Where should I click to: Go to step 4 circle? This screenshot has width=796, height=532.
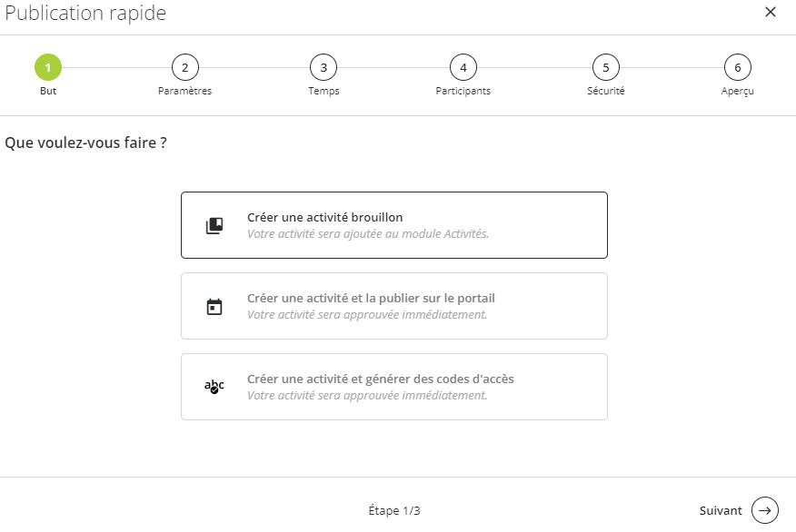click(x=463, y=67)
